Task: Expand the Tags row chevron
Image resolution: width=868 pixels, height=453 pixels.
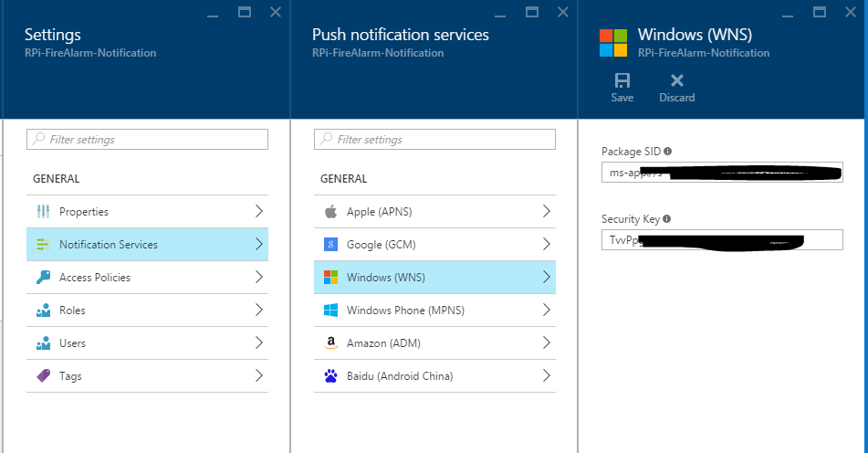Action: pos(258,375)
